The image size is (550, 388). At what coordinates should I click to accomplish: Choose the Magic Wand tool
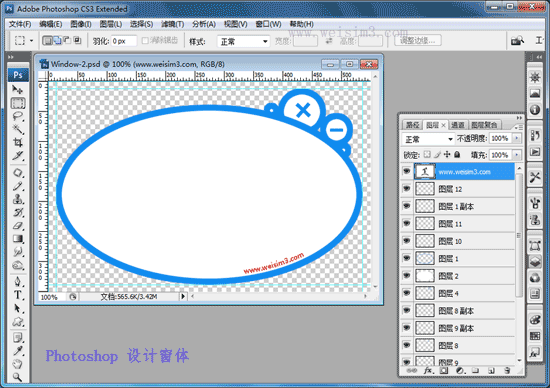[18, 129]
